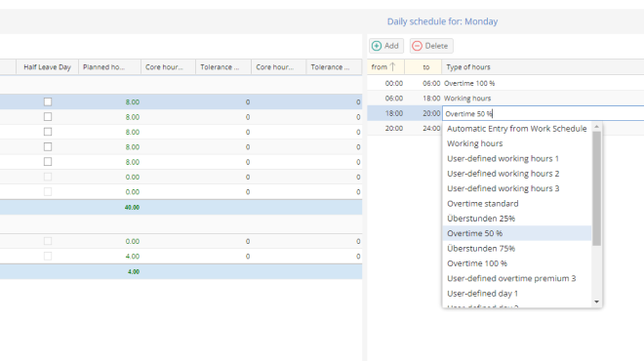Pick 'User-defined overtime premium 3' option
This screenshot has height=361, width=644.
[517, 278]
